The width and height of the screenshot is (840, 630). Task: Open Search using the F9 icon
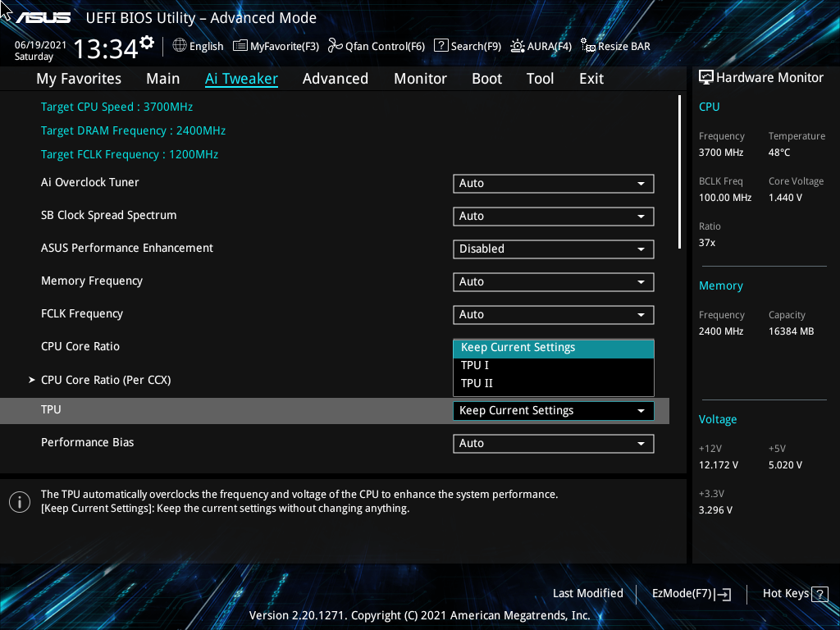tap(441, 46)
